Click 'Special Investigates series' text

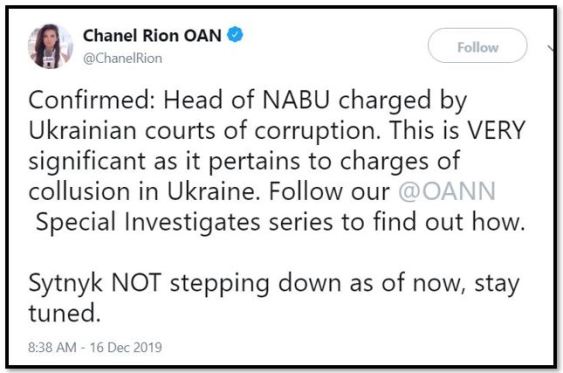tap(184, 222)
